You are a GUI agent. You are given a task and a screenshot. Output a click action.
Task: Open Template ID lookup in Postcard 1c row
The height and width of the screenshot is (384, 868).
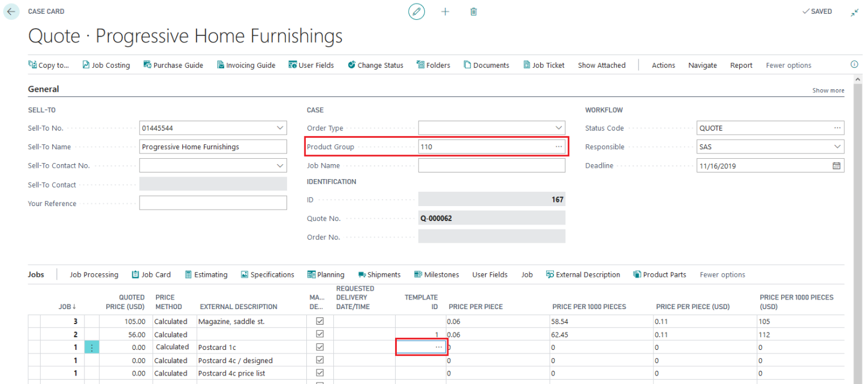tap(439, 347)
